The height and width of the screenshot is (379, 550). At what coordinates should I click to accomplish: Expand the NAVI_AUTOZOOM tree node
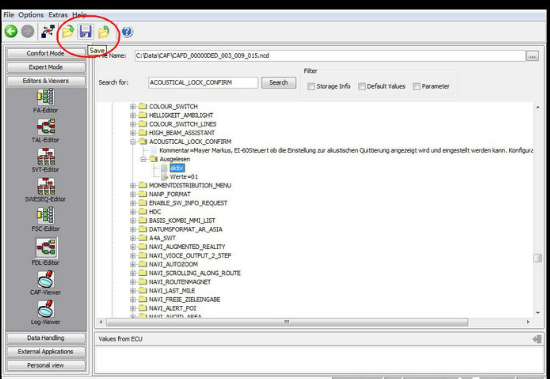(x=133, y=264)
